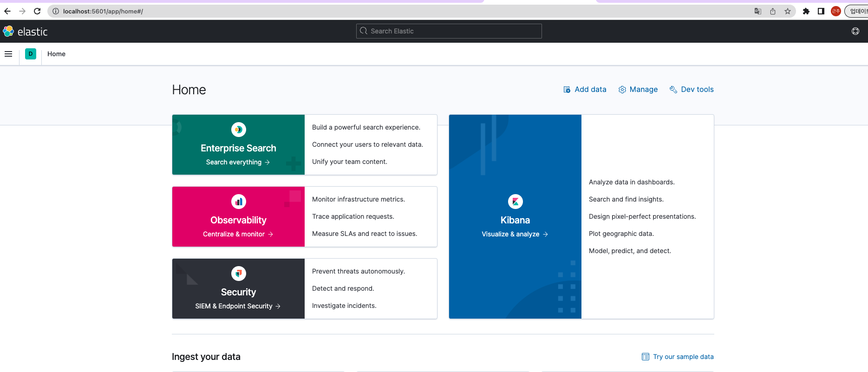Click the arrow next to Visualize & analyze
Viewport: 868px width, 372px height.
[546, 234]
